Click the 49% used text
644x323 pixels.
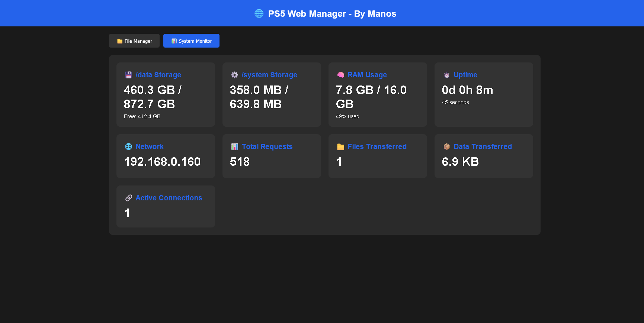347,117
